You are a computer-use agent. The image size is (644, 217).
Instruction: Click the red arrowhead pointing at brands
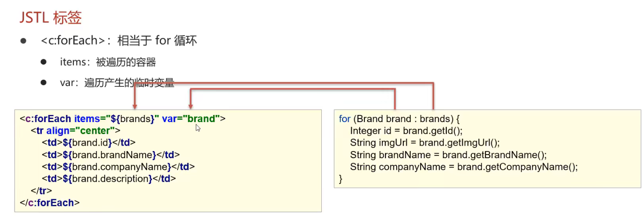click(135, 106)
